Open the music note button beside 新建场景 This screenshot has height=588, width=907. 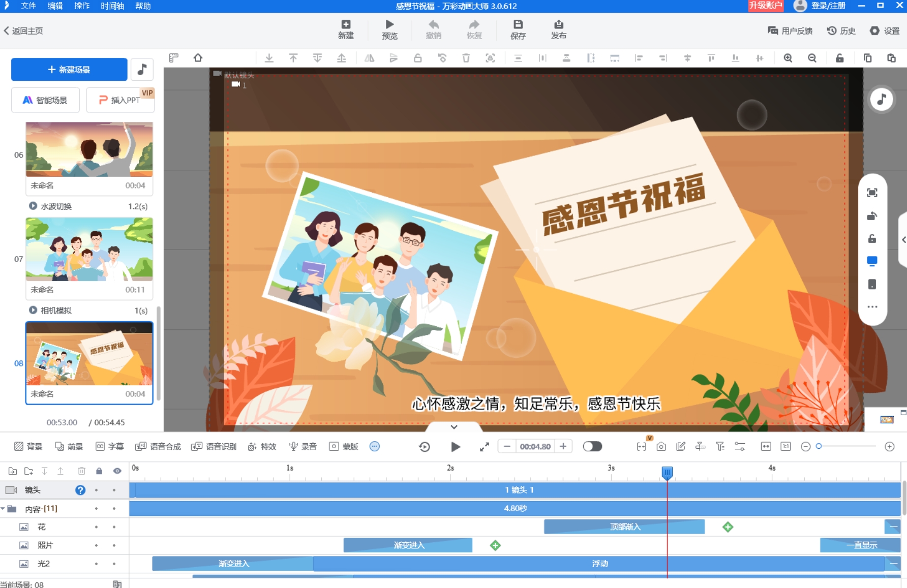tap(142, 69)
